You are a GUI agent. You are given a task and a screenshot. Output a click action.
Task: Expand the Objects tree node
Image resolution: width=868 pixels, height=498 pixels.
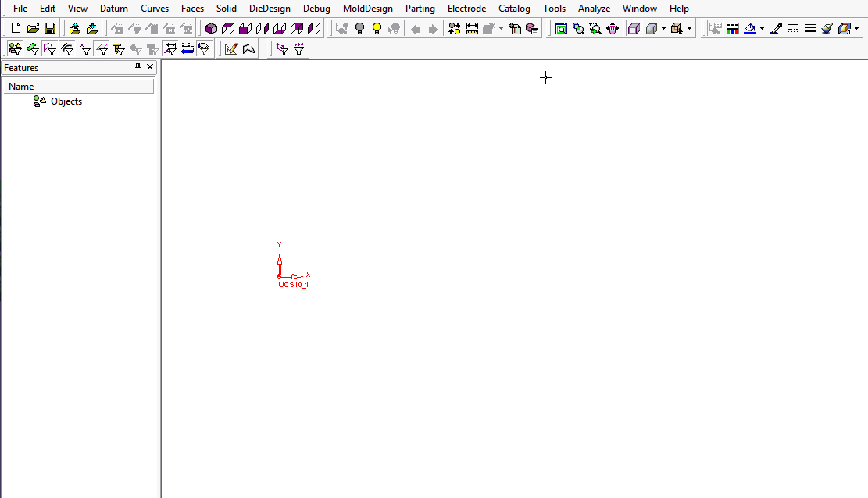21,101
